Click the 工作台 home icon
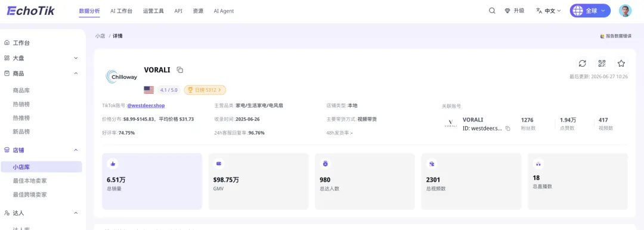644x230 pixels. click(7, 43)
